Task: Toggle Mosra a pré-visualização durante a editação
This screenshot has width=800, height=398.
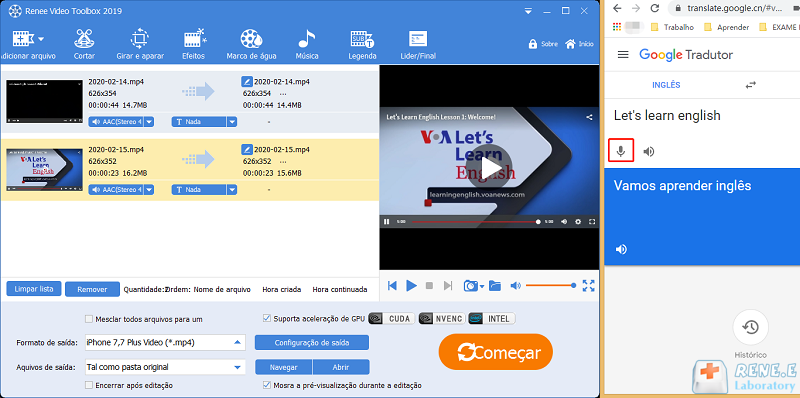Action: coord(266,385)
